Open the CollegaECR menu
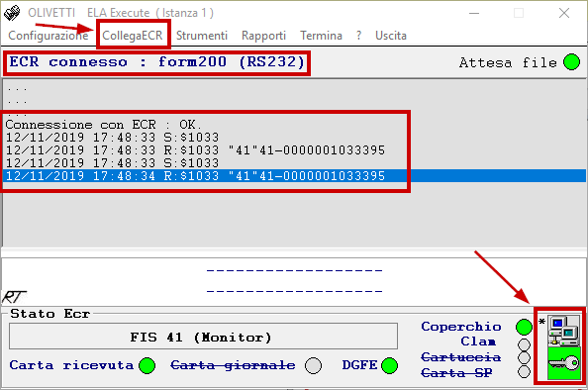Screen dimensions: 588x390 point(133,36)
